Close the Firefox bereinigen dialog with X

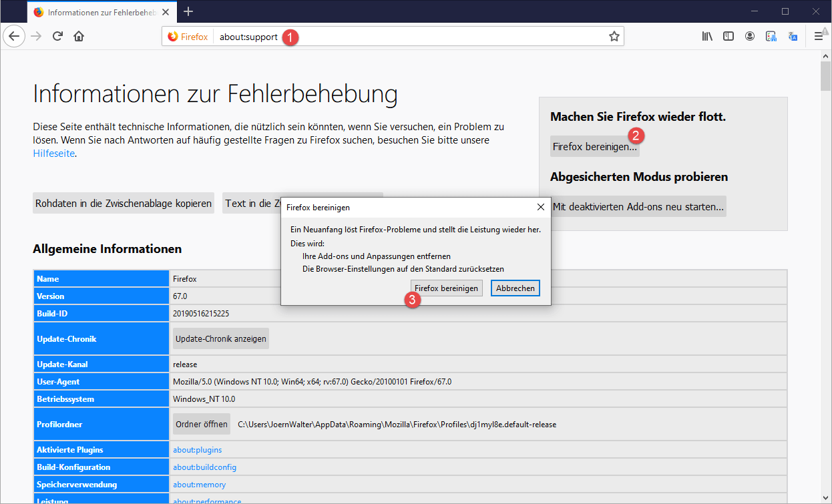pos(540,208)
